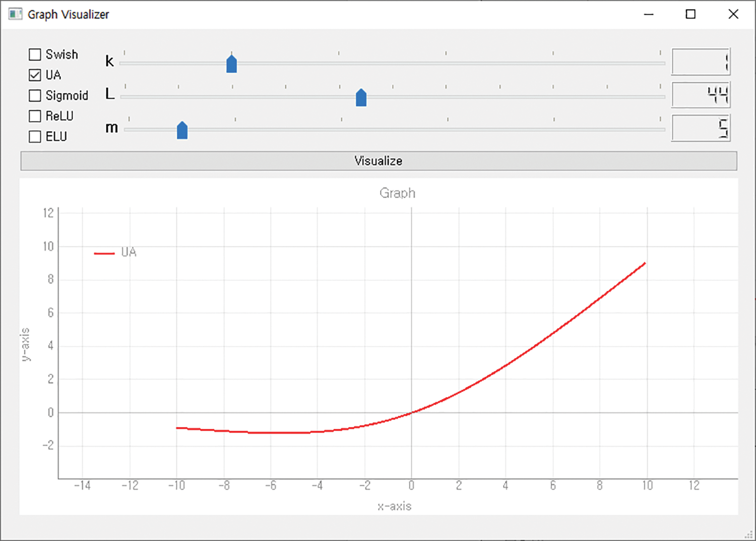Click the k slider handle
This screenshot has height=541, width=756.
pyautogui.click(x=231, y=64)
